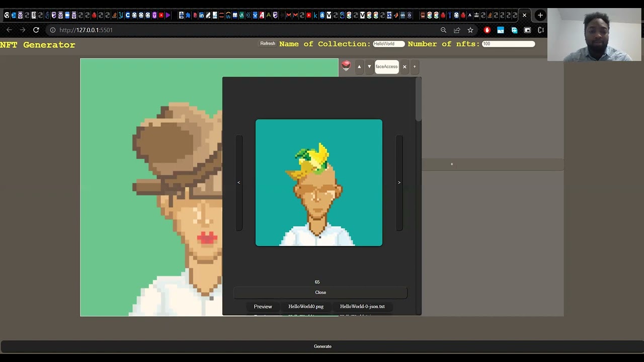The image size is (644, 362).
Task: Click the Generate button at bottom
Action: 322,346
